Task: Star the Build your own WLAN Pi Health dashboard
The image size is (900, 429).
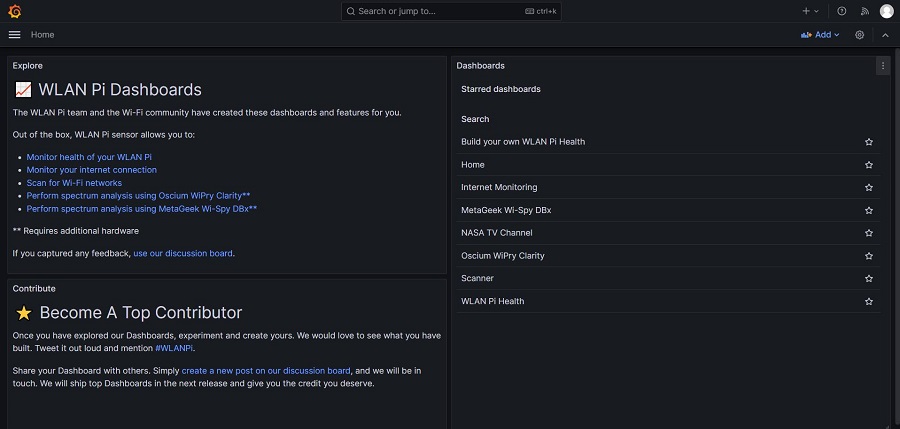Action: pos(868,142)
